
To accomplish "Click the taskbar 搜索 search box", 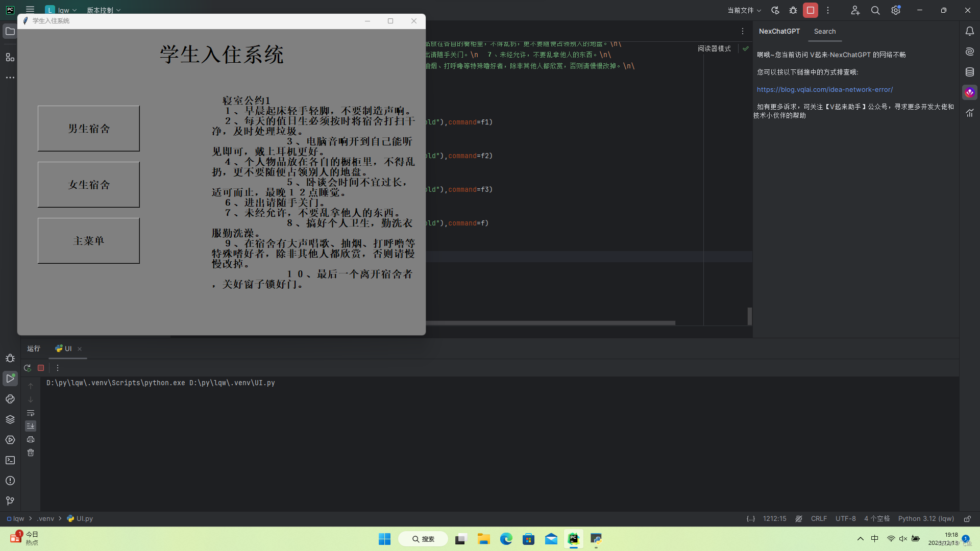I will click(x=423, y=539).
